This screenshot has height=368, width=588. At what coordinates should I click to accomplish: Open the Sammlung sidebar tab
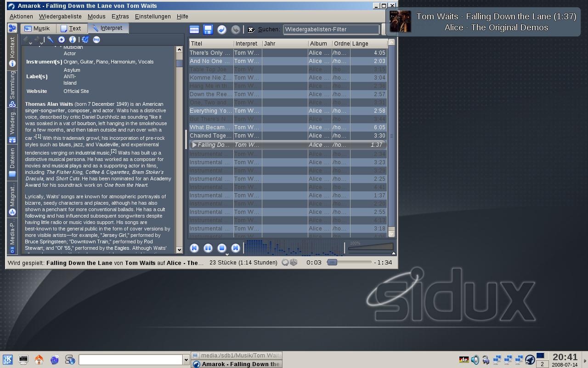[12, 89]
